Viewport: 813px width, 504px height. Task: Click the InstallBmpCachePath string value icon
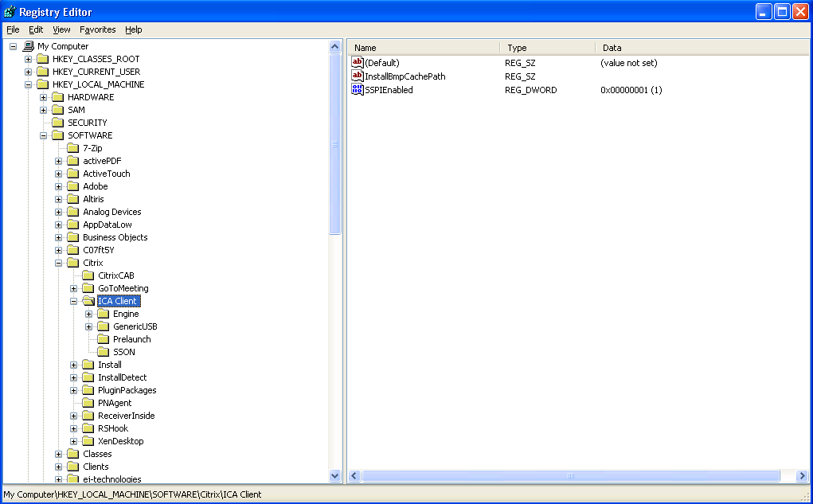[358, 76]
